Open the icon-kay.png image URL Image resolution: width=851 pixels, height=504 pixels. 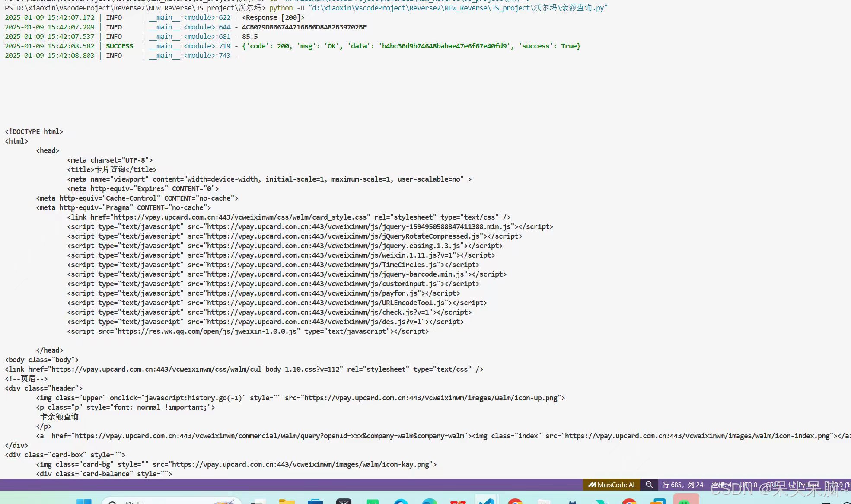pyautogui.click(x=302, y=465)
